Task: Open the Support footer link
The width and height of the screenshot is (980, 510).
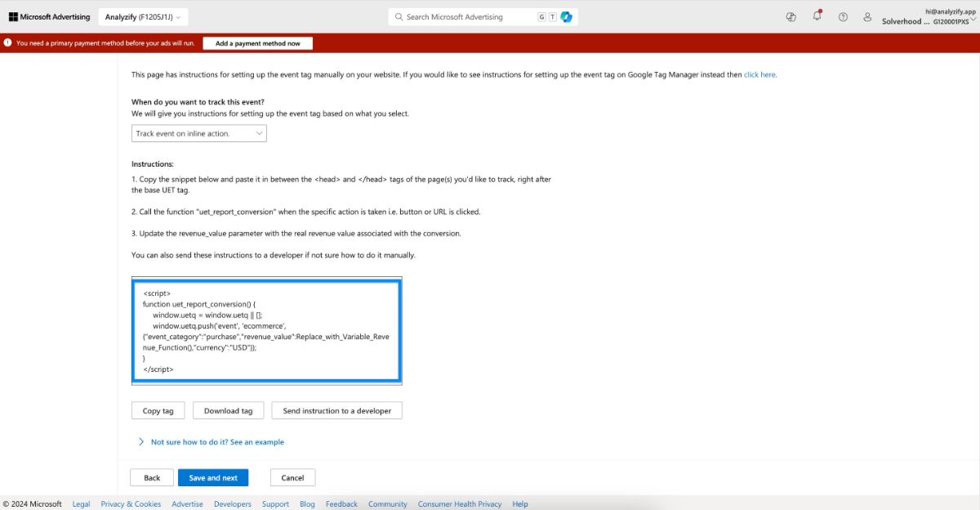Action: pyautogui.click(x=275, y=504)
